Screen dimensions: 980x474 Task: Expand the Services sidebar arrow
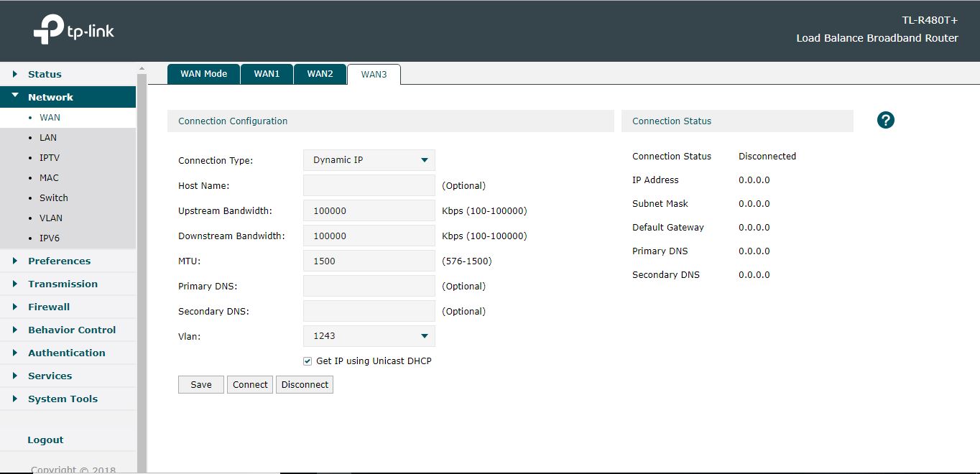point(15,376)
